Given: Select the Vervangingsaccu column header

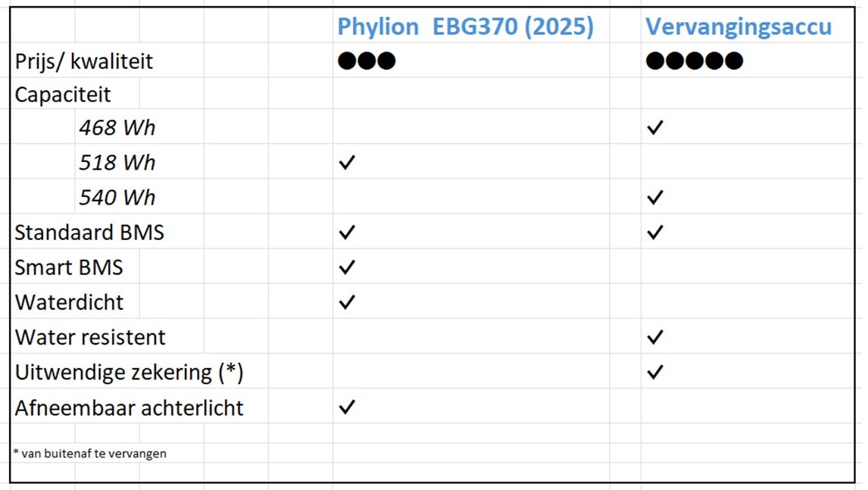Looking at the screenshot, I should (x=738, y=27).
